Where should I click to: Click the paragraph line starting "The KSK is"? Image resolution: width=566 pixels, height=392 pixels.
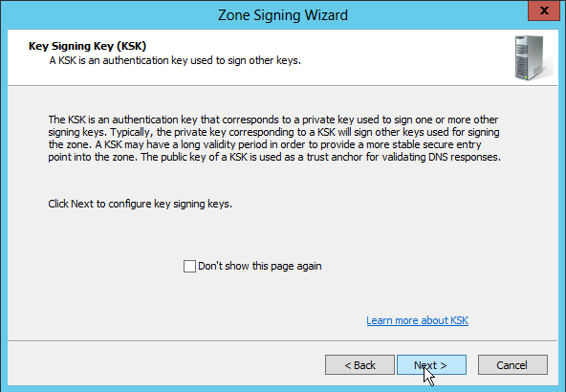coord(273,120)
